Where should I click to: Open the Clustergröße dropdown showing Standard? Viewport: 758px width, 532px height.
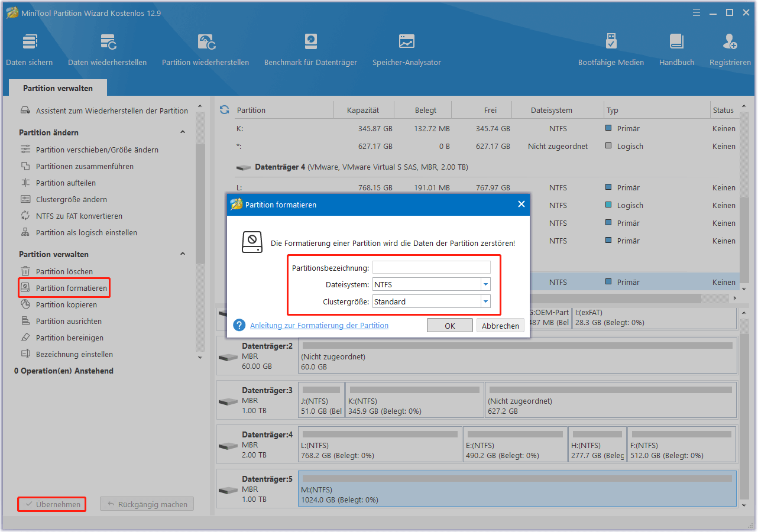click(x=485, y=301)
